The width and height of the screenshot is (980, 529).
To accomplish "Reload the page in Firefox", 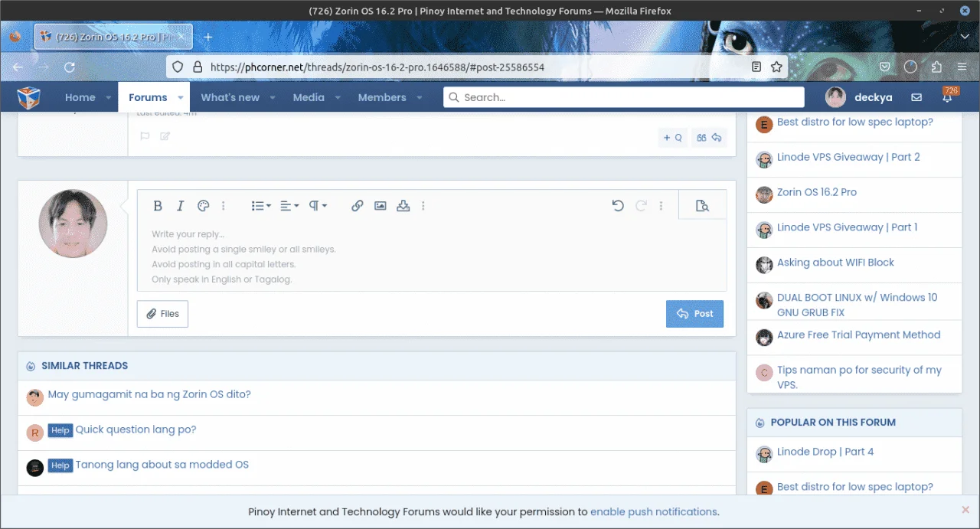I will click(69, 67).
